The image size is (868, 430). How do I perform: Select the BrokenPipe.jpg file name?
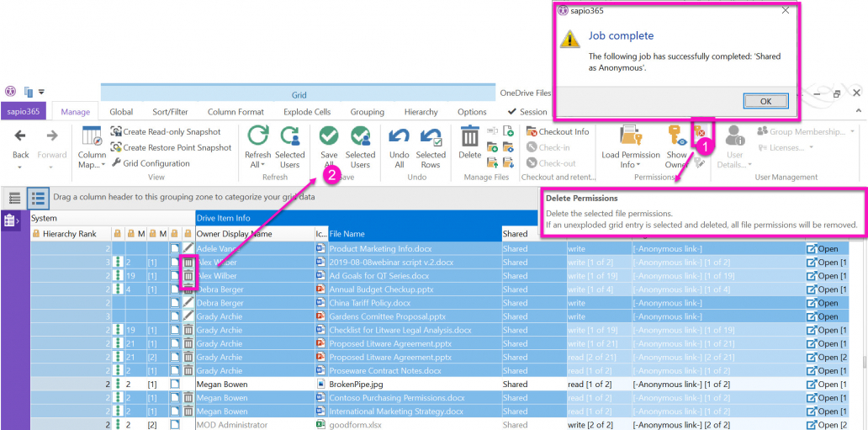point(354,385)
